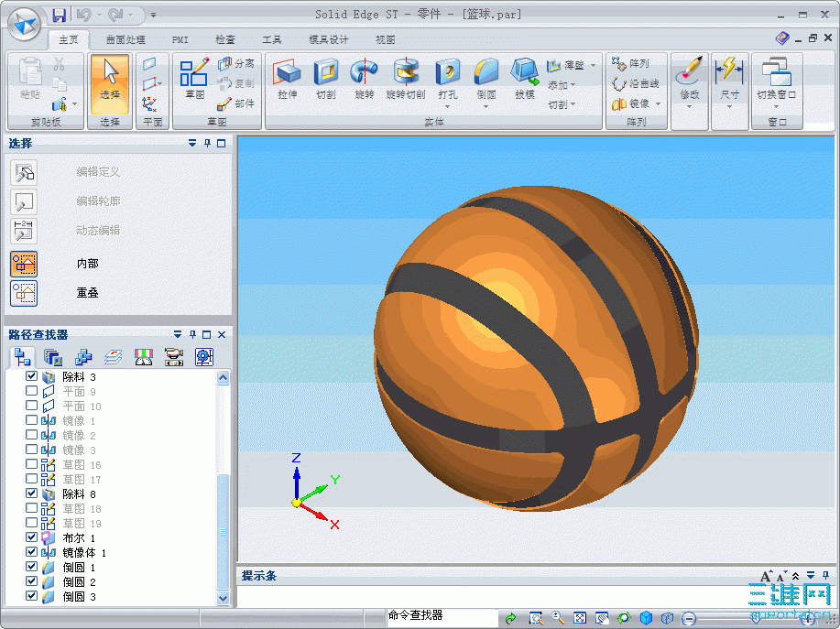Switch to the 主页 ribbon tab
This screenshot has height=629, width=840.
[68, 39]
